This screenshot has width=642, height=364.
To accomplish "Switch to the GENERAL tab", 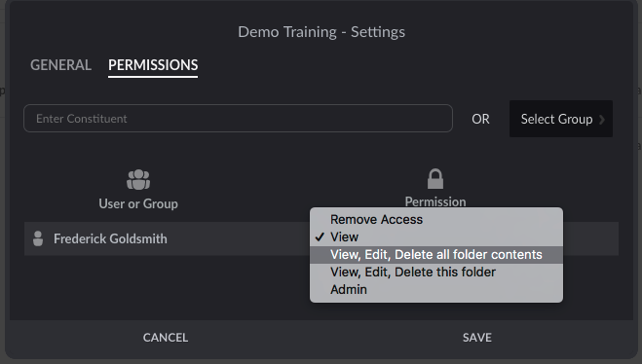I will click(x=60, y=65).
